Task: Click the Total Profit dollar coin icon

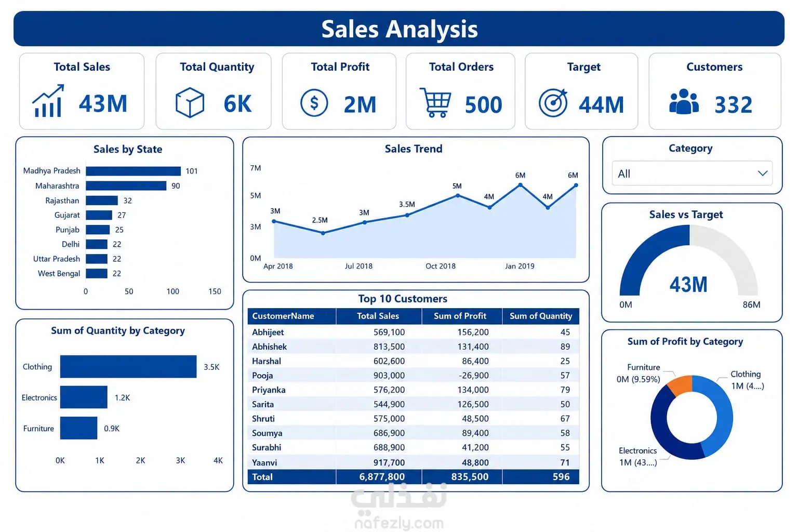Action: pyautogui.click(x=314, y=102)
